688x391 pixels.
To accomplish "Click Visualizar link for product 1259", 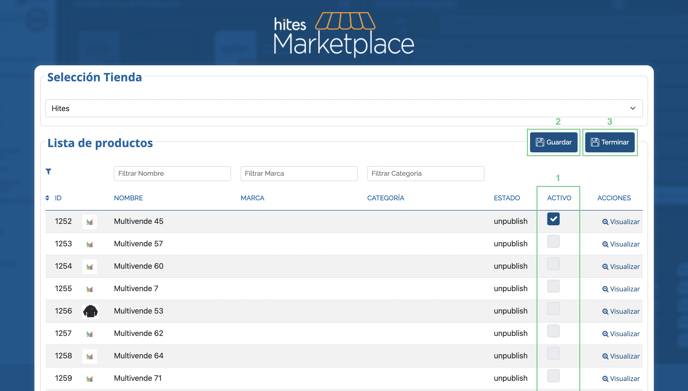I will tap(620, 378).
